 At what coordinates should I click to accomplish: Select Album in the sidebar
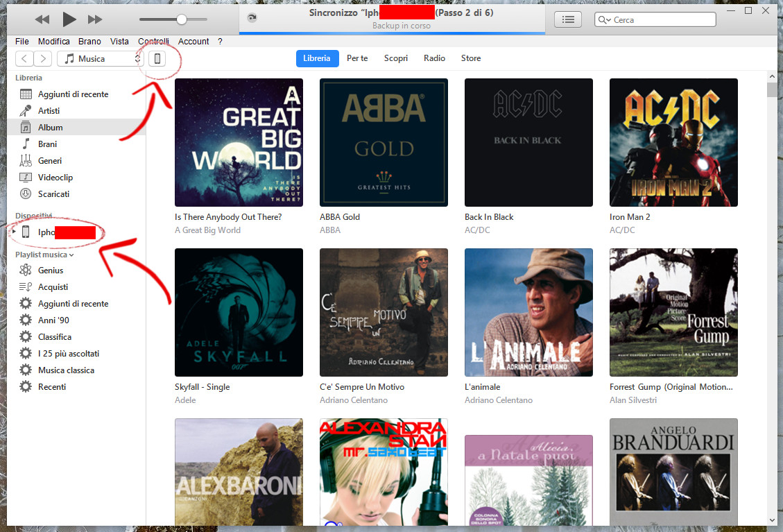tap(76, 128)
